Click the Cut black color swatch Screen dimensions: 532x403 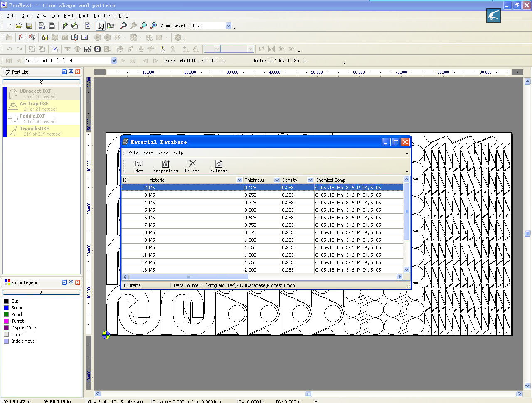(x=6, y=301)
